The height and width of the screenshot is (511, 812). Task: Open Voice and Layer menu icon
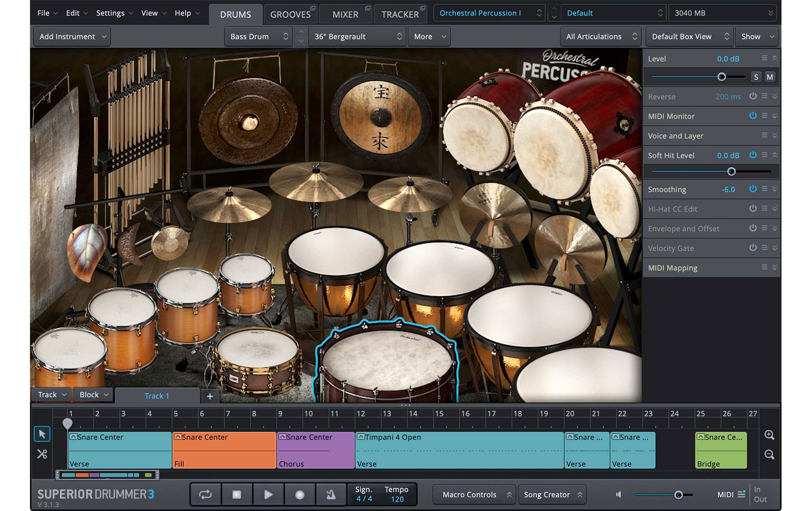click(764, 135)
